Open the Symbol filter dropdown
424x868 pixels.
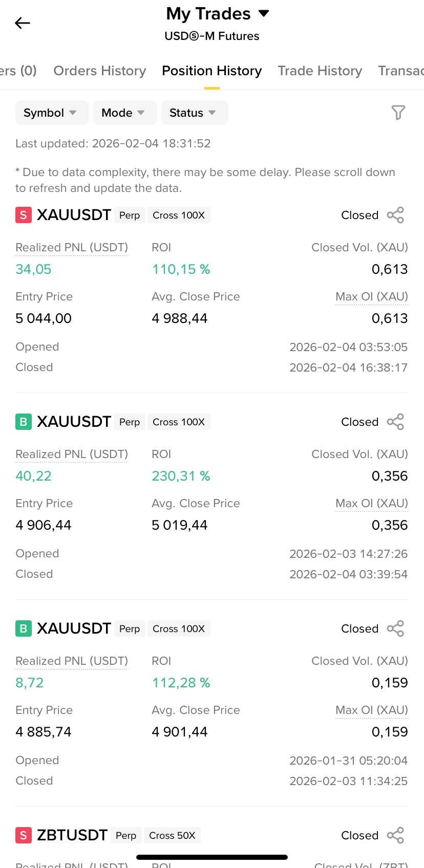coord(51,113)
